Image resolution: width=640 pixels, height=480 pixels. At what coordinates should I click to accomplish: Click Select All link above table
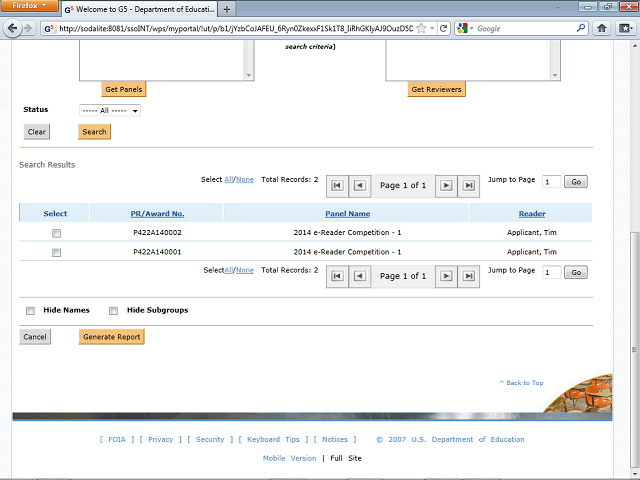[229, 180]
